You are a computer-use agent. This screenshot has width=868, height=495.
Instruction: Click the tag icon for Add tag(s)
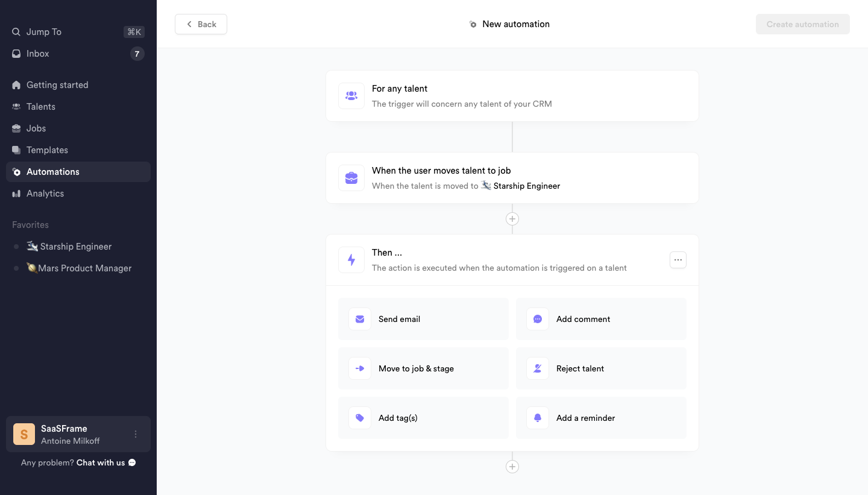360,418
